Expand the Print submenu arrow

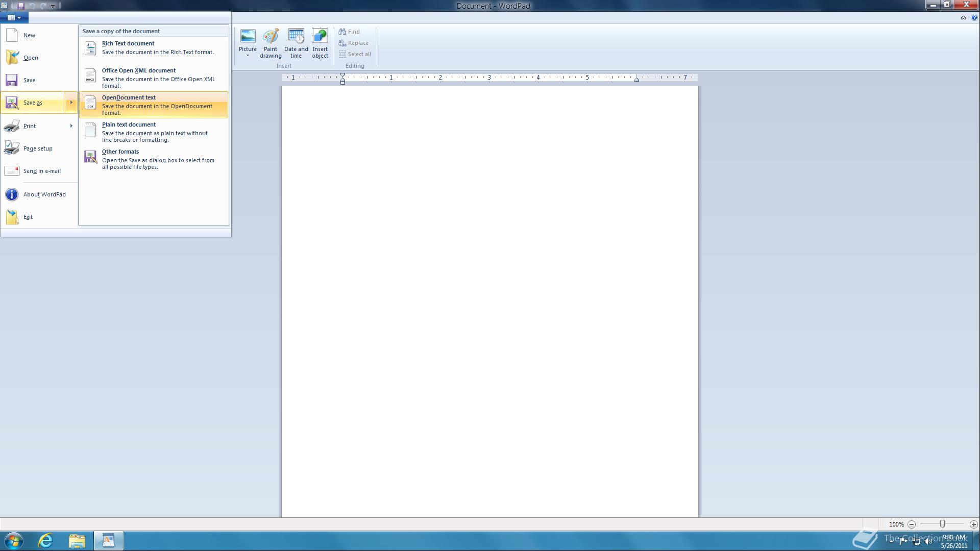tap(71, 126)
